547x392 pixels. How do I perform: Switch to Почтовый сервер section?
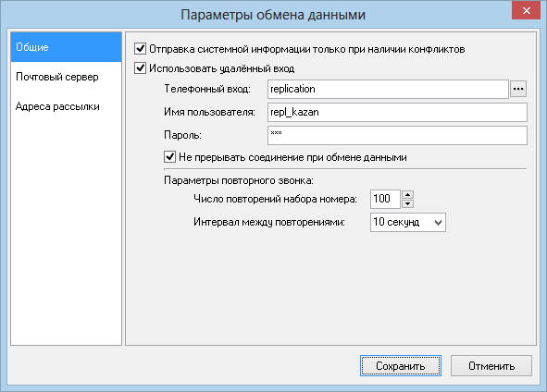click(66, 77)
